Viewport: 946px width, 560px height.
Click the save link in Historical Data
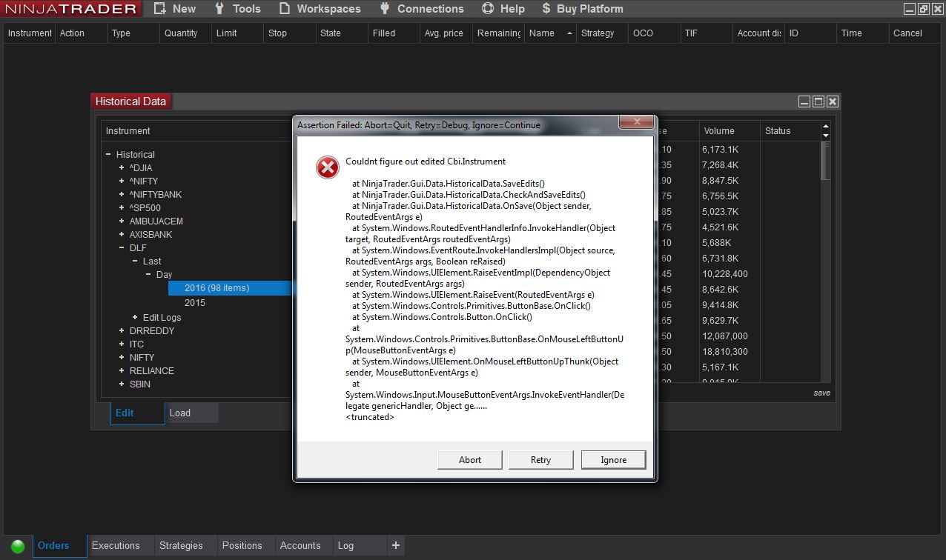coord(821,393)
